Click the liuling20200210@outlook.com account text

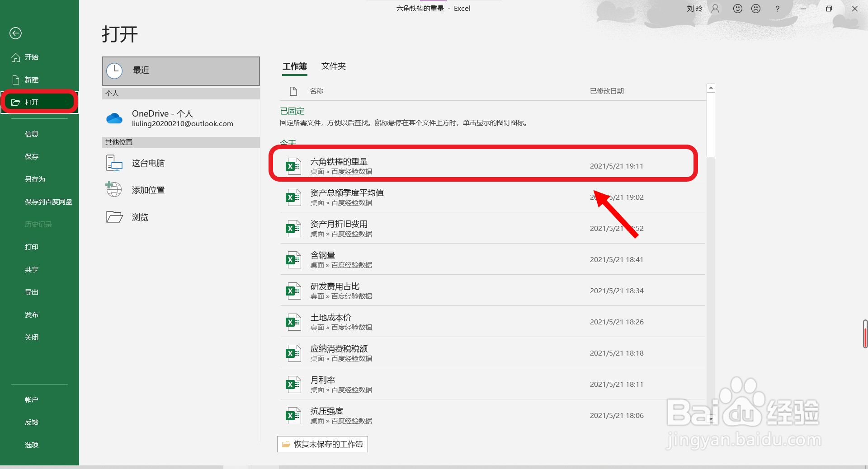pyautogui.click(x=183, y=124)
